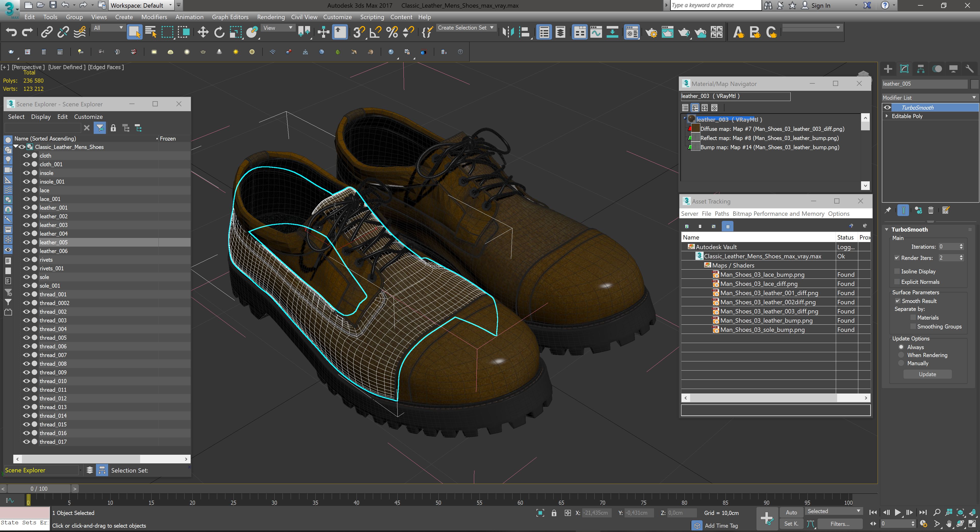Image resolution: width=980 pixels, height=532 pixels.
Task: Click the Iterations spinner arrows
Action: coord(961,246)
